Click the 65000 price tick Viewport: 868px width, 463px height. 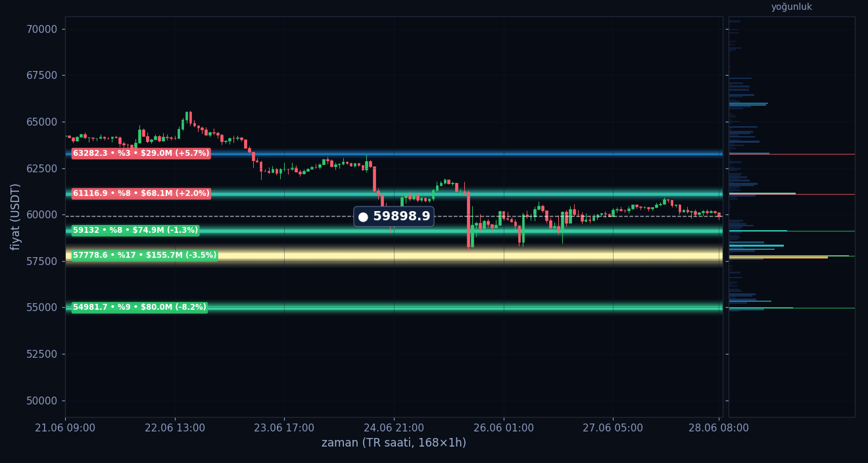tap(41, 122)
